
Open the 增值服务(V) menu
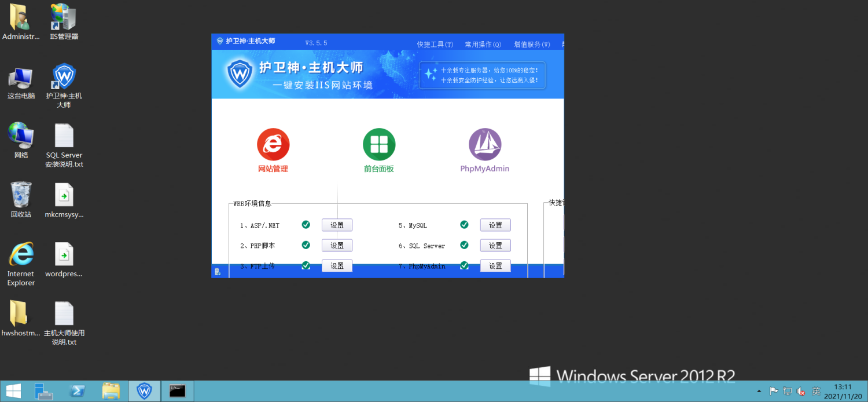tap(532, 44)
